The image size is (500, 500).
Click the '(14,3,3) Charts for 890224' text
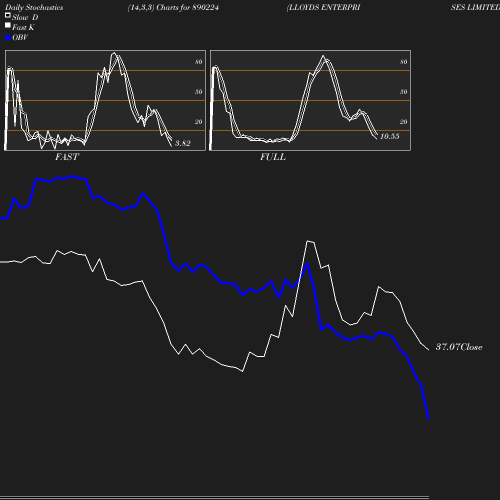[173, 7]
